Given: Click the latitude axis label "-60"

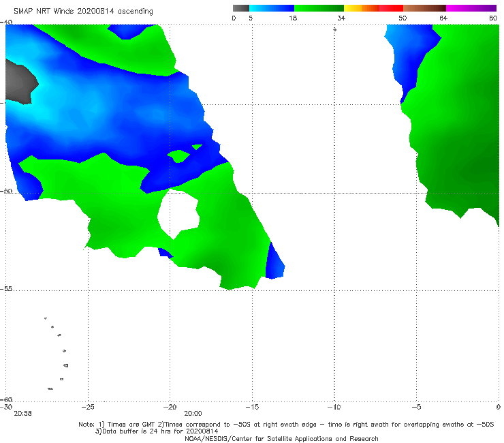Looking at the screenshot, I should coord(6,399).
